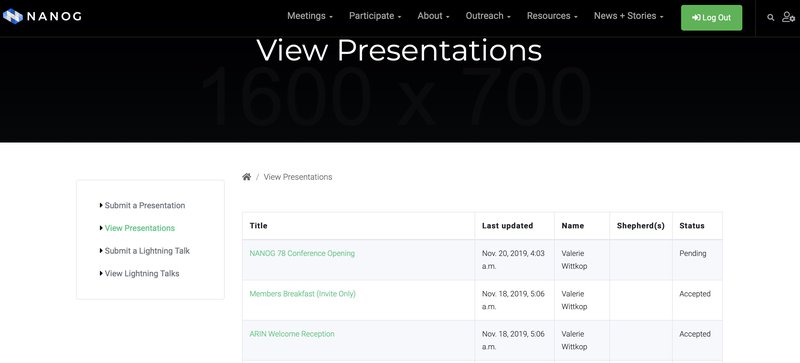Open the Outreach dropdown menu

tap(488, 16)
